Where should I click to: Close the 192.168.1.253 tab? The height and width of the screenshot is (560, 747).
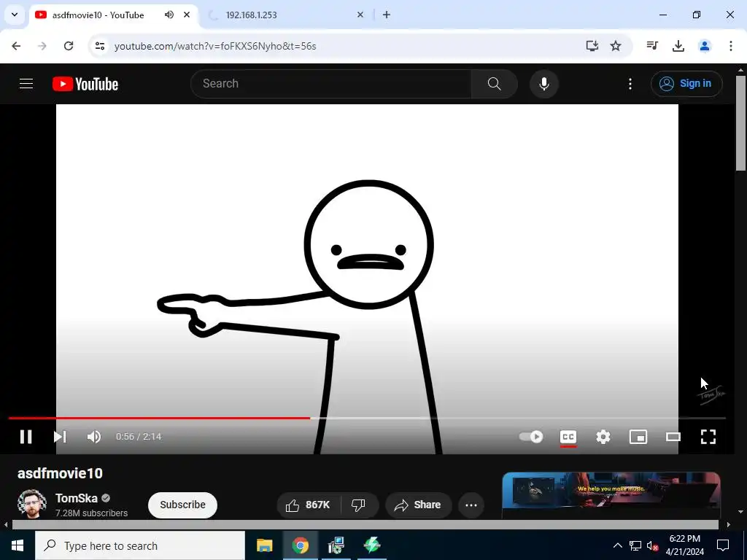pyautogui.click(x=360, y=15)
